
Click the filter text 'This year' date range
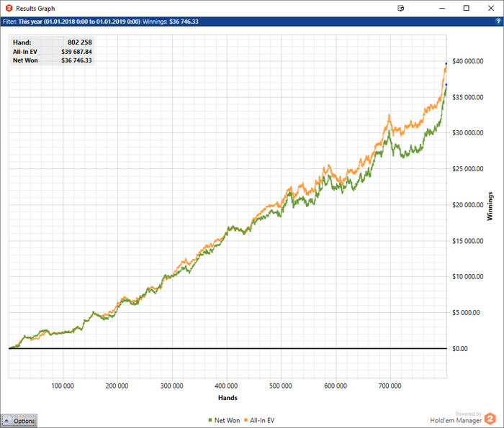(x=79, y=22)
